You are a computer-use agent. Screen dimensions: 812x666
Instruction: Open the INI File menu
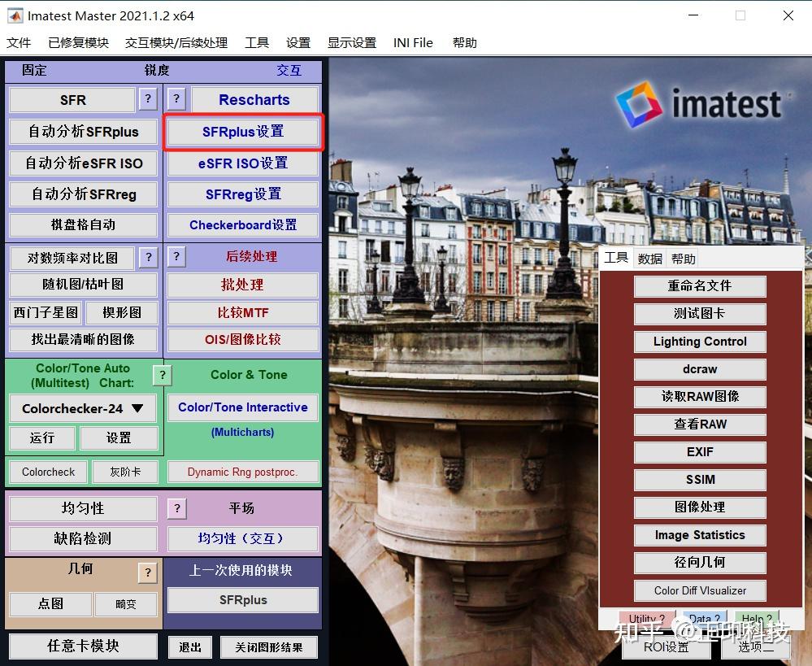413,42
